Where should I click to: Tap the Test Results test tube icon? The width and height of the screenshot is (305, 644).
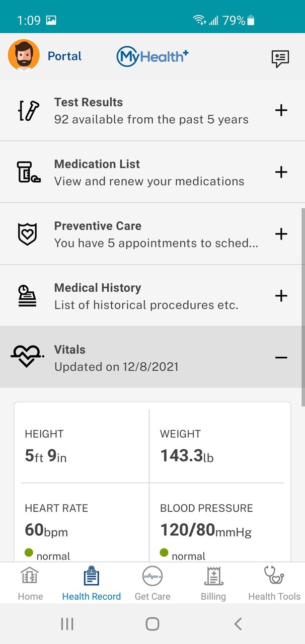coord(28,111)
